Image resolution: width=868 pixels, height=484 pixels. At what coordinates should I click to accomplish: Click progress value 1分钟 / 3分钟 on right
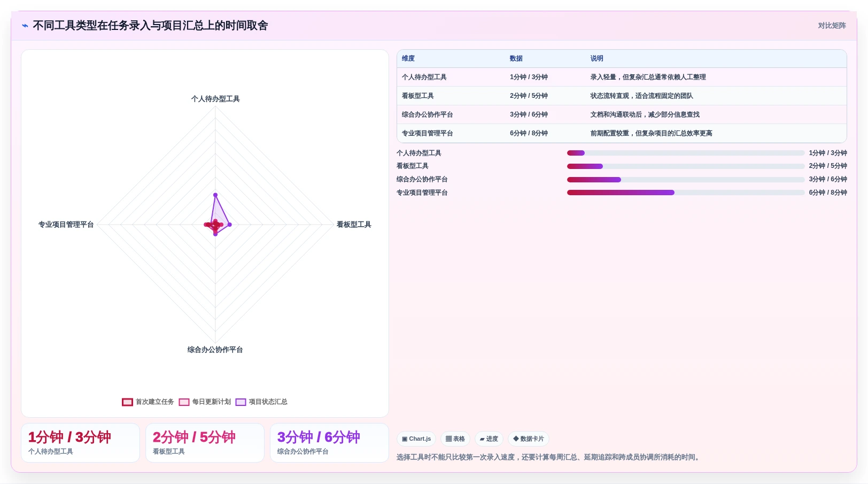828,153
